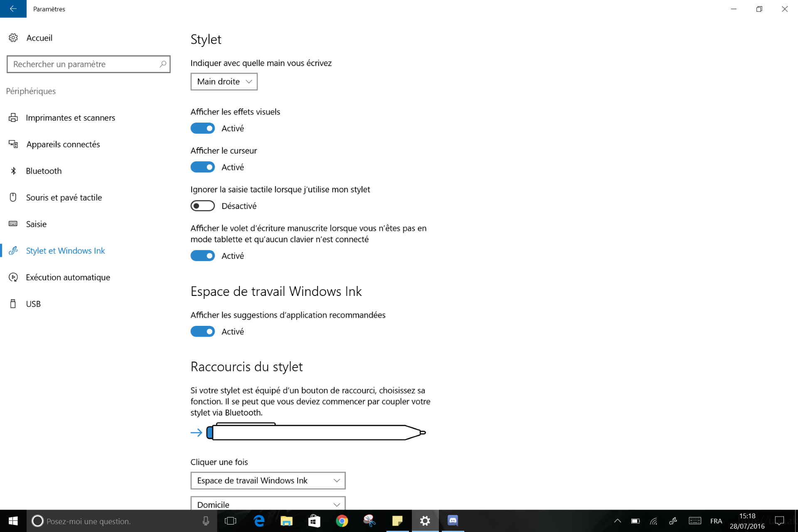This screenshot has width=798, height=532.
Task: Click the USB drive icon
Action: [13, 304]
